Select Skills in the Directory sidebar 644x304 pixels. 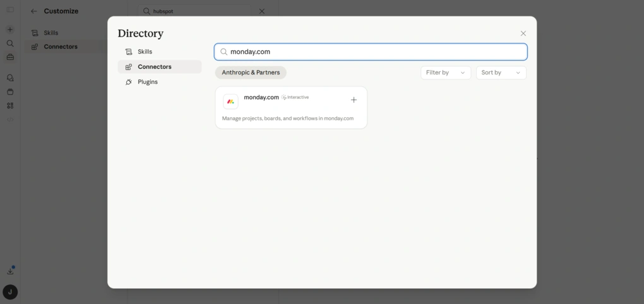[x=159, y=52]
